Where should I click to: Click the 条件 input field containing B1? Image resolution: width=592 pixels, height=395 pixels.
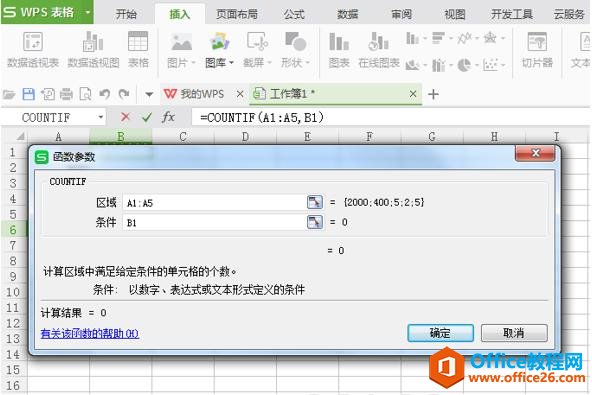tap(214, 222)
